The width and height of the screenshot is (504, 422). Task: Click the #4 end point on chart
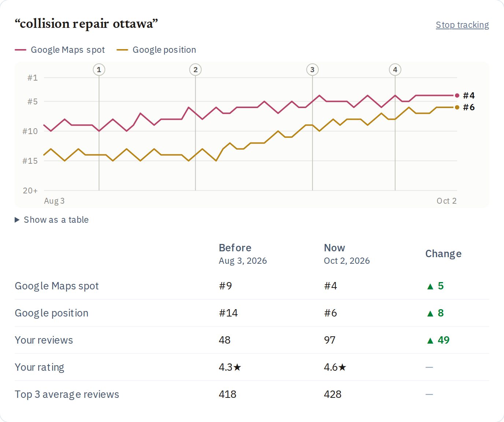pyautogui.click(x=457, y=96)
